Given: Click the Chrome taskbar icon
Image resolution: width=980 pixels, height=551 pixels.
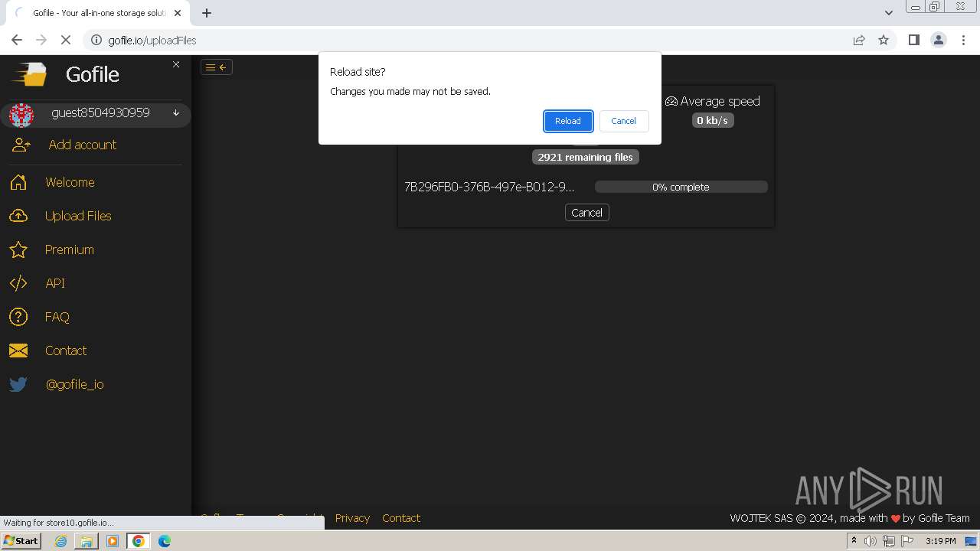Looking at the screenshot, I should (139, 541).
